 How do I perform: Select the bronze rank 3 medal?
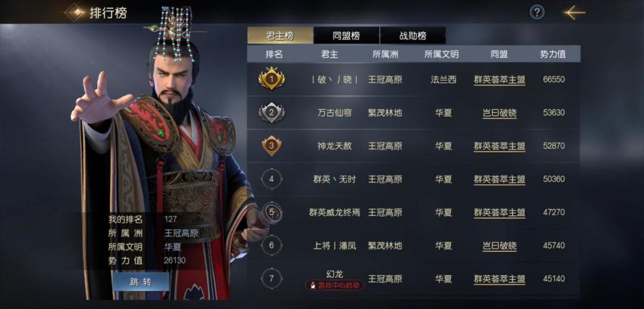click(x=271, y=145)
